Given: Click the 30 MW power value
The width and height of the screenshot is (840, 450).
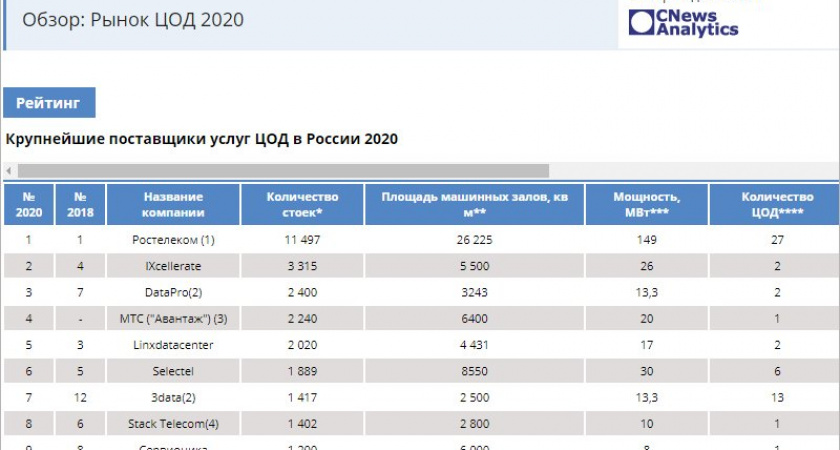Looking at the screenshot, I should [x=647, y=371].
